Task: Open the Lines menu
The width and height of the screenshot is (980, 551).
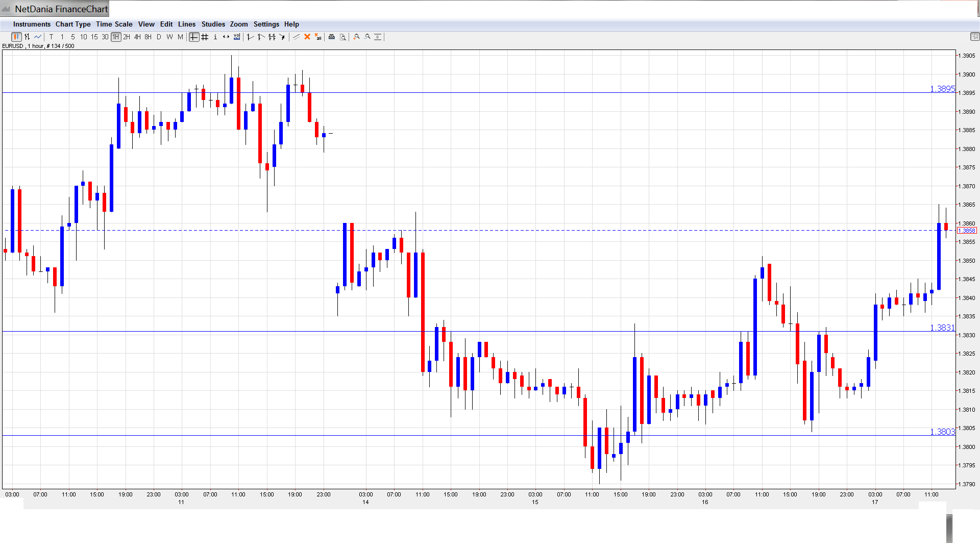Action: click(187, 24)
